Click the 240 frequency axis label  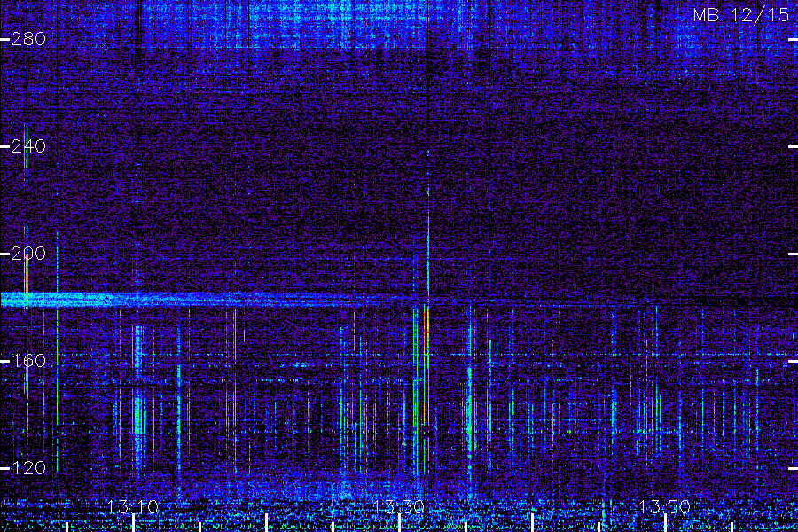point(28,146)
